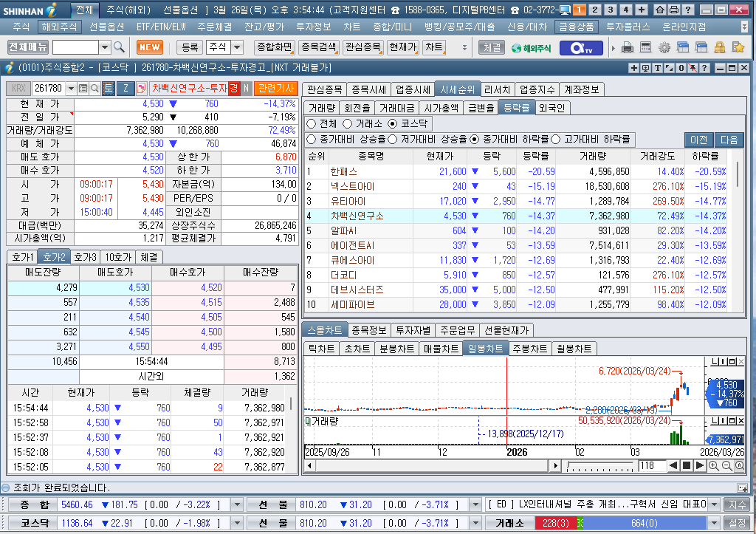Select the 한패스 row in ranking list
Screen dimensions: 756x534
tap(516, 172)
